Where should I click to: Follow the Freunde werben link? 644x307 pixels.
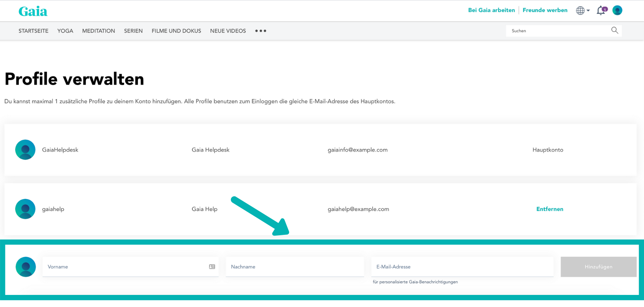[x=545, y=10]
